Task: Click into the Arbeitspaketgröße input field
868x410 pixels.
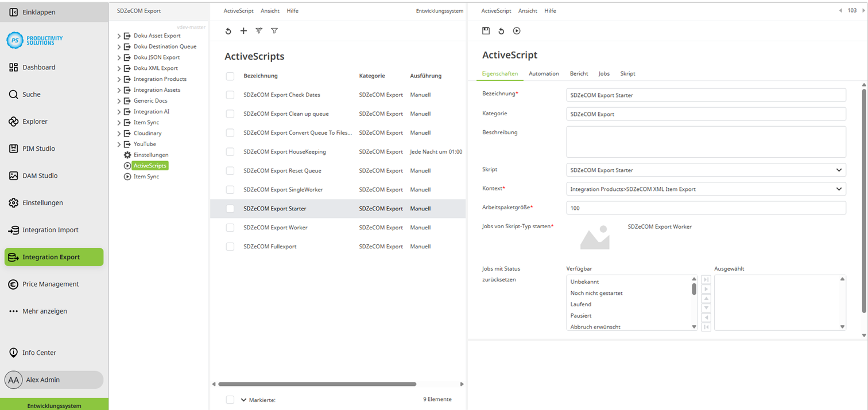Action: [706, 208]
